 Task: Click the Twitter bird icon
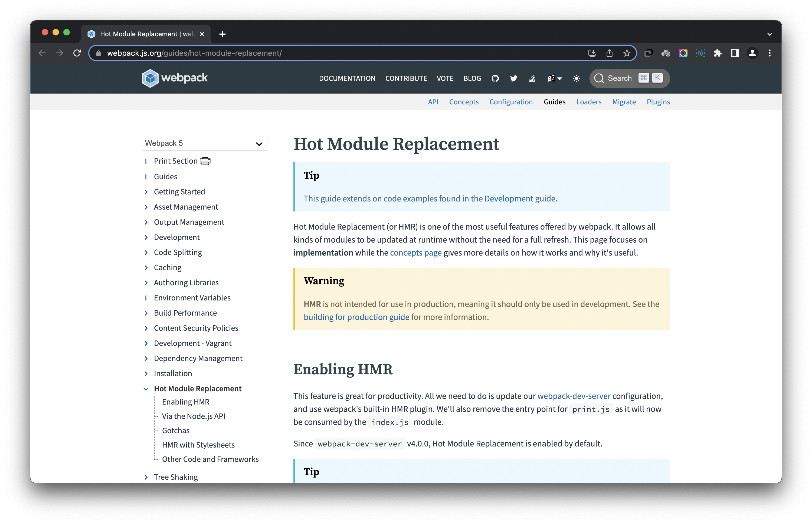pyautogui.click(x=513, y=78)
